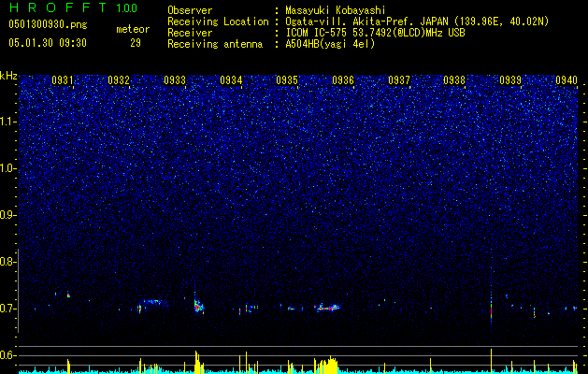The height and width of the screenshot is (374, 588).
Task: Click the bright meteor echo just after 0933
Action: [x=198, y=305]
